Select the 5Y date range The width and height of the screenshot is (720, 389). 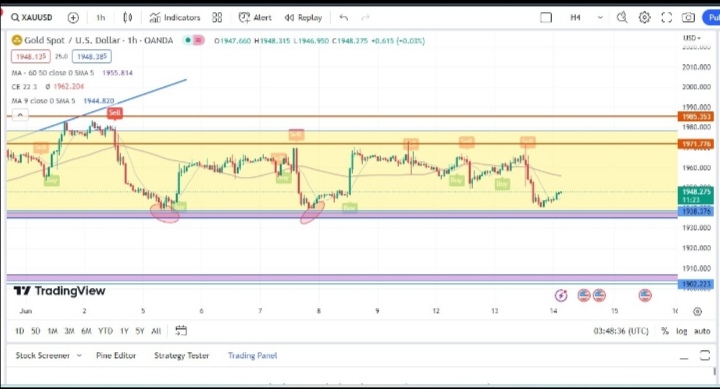[140, 331]
